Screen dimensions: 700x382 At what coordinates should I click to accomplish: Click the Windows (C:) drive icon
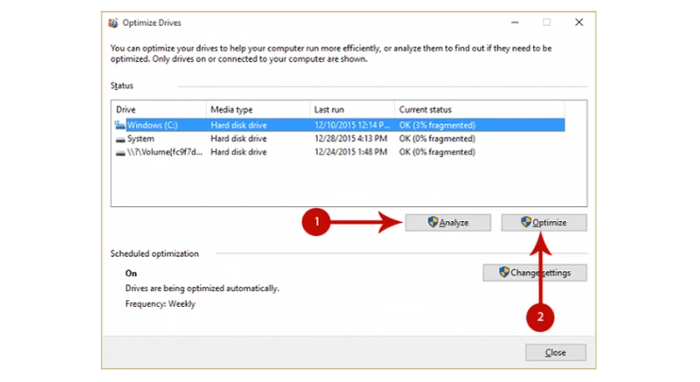click(120, 125)
